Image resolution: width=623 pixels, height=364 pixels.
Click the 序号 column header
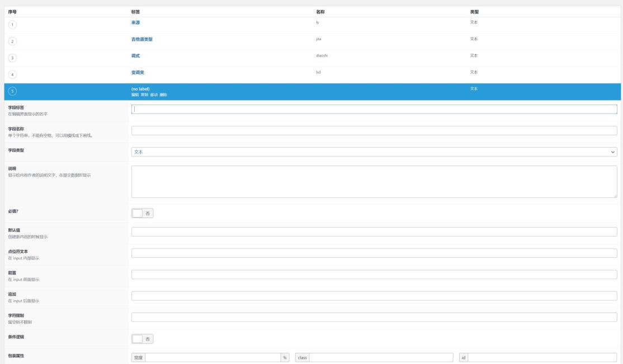click(12, 12)
